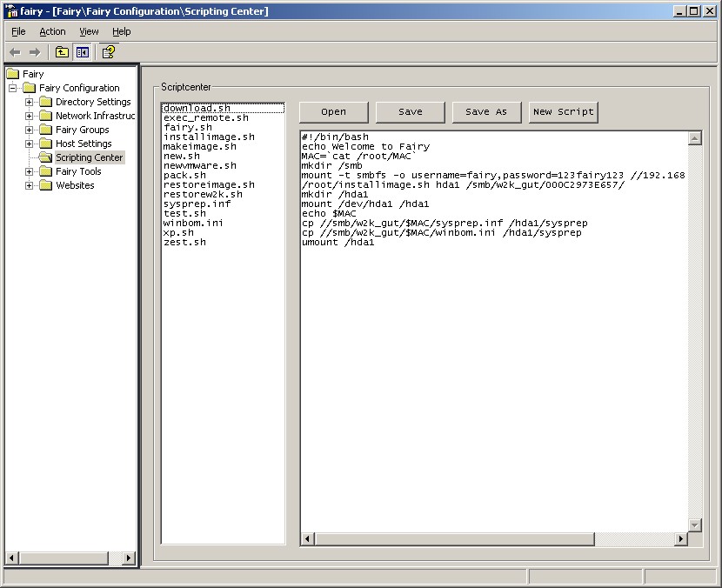Click the script editor's horizontal scrollbar right arrow
Viewport: 722px width, 588px height.
pyautogui.click(x=683, y=539)
